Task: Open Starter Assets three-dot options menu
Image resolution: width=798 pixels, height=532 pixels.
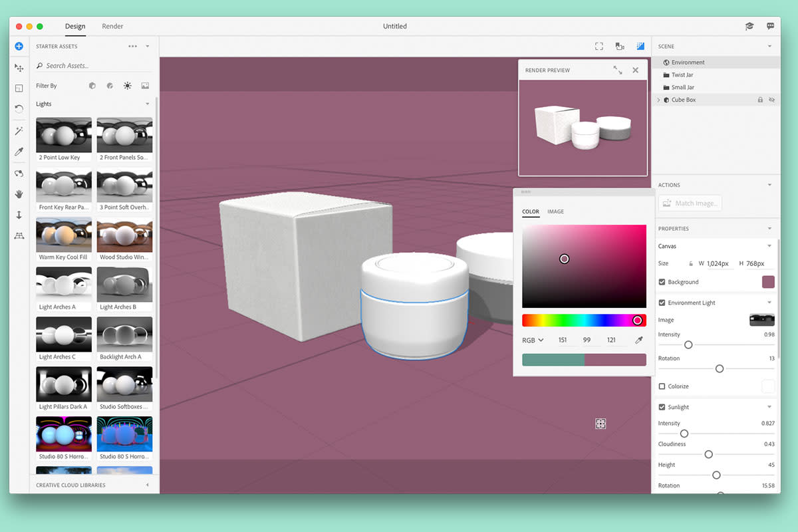Action: tap(132, 46)
